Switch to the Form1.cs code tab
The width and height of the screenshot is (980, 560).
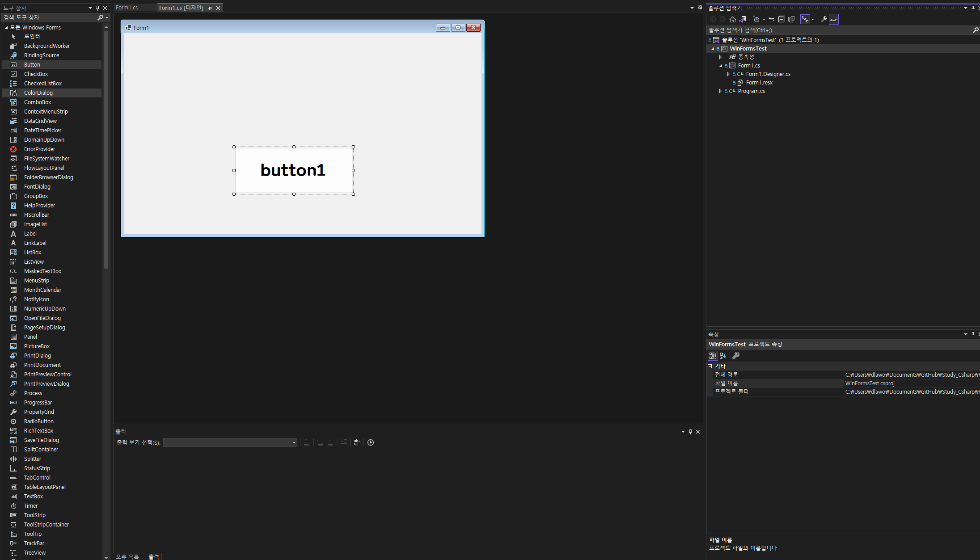pyautogui.click(x=127, y=8)
